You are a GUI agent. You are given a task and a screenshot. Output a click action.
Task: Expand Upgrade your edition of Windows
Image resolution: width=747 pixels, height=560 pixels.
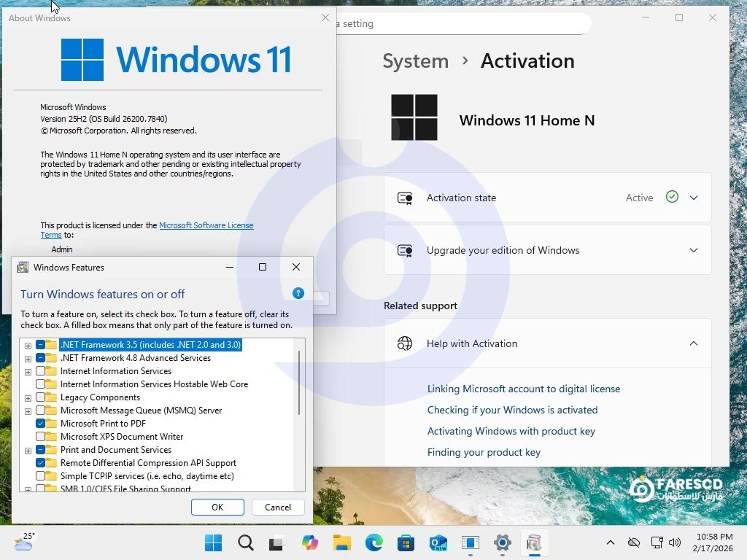tap(694, 250)
